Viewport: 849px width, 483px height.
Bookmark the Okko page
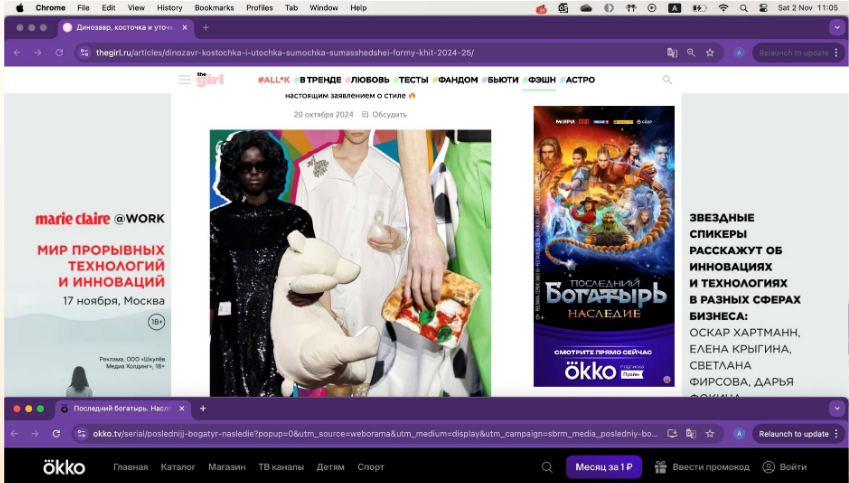pyautogui.click(x=710, y=434)
